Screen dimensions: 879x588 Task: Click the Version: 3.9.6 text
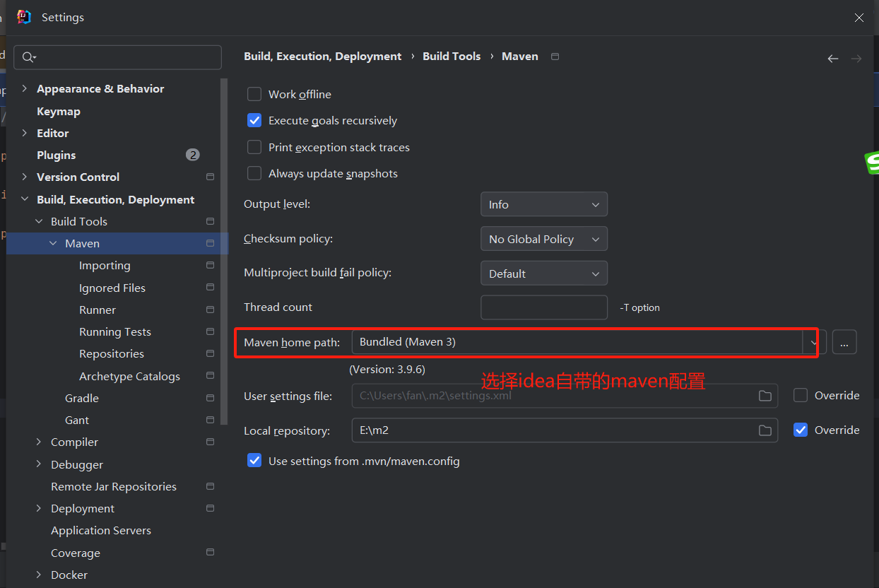(387, 369)
